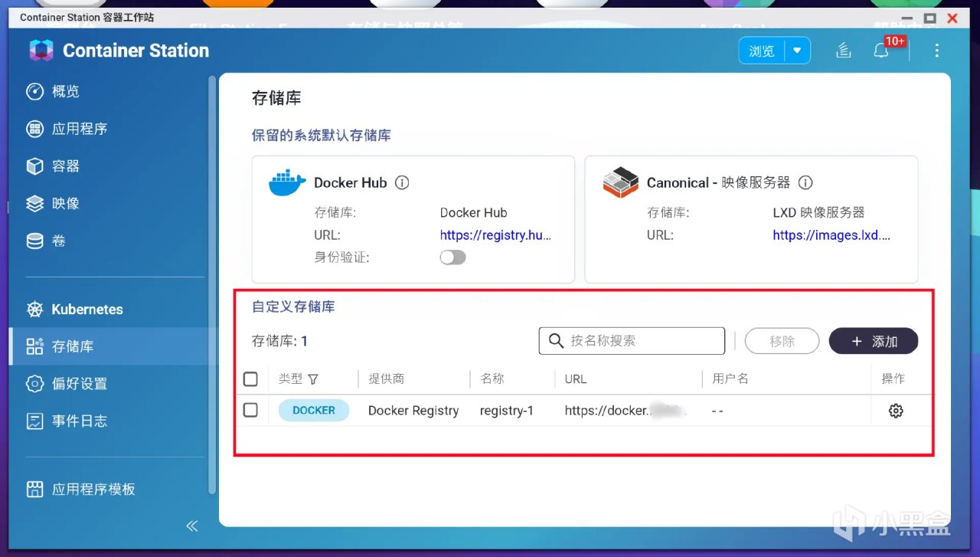Click the 自定义存储库 section heading
This screenshot has width=980, height=557.
[293, 306]
